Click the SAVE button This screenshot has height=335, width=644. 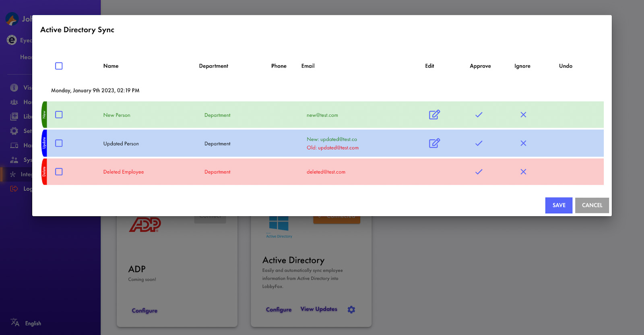pos(559,205)
